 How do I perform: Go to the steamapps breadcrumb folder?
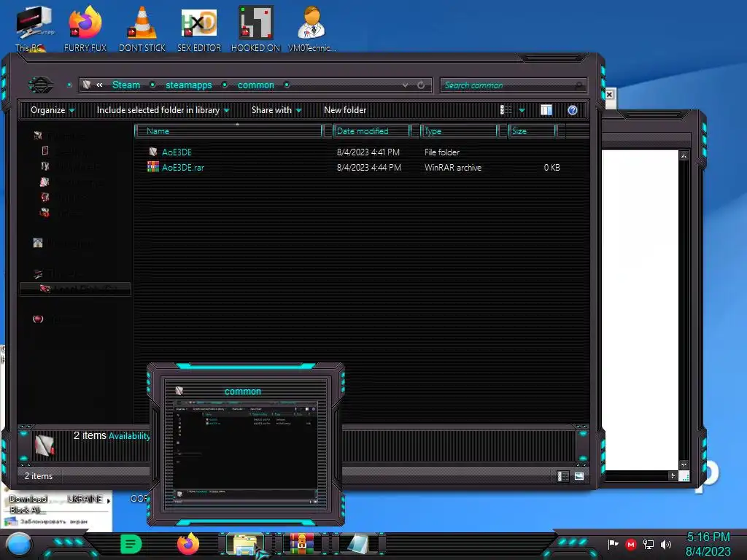189,85
